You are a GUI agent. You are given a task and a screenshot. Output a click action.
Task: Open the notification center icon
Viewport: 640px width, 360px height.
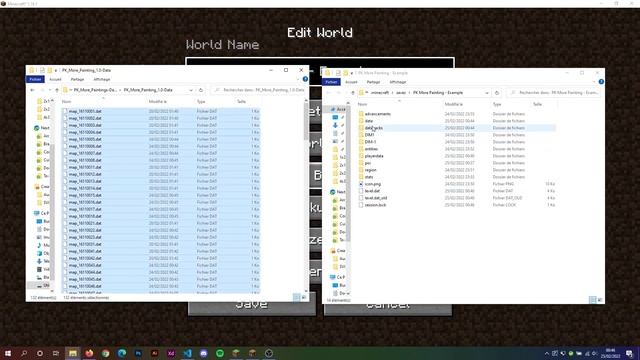pyautogui.click(x=629, y=353)
